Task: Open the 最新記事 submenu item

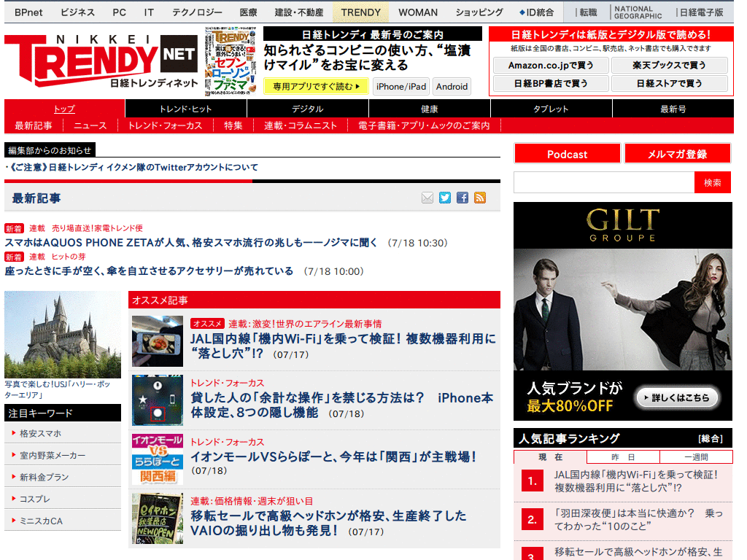Action: click(x=34, y=125)
